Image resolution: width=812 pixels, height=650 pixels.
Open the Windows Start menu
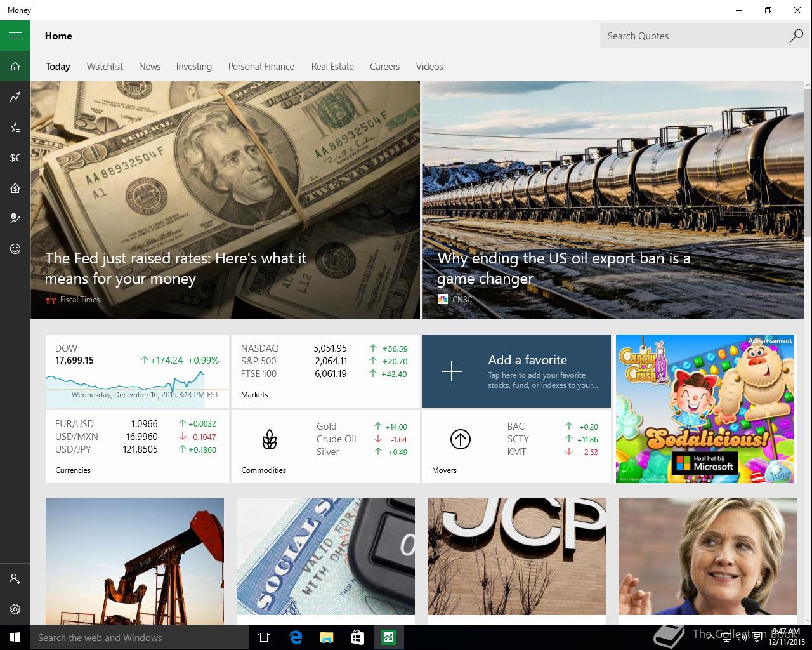[x=15, y=637]
